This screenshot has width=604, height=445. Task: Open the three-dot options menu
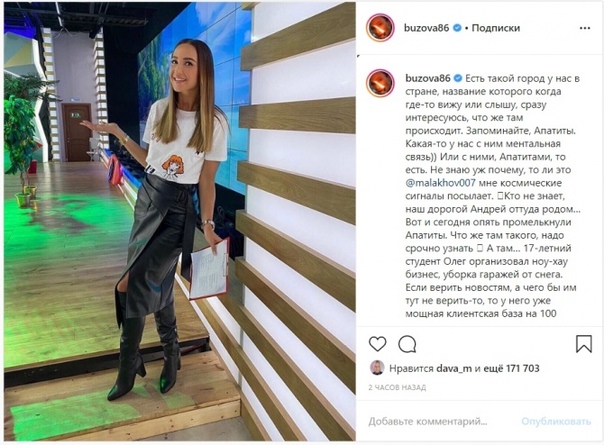(x=585, y=28)
